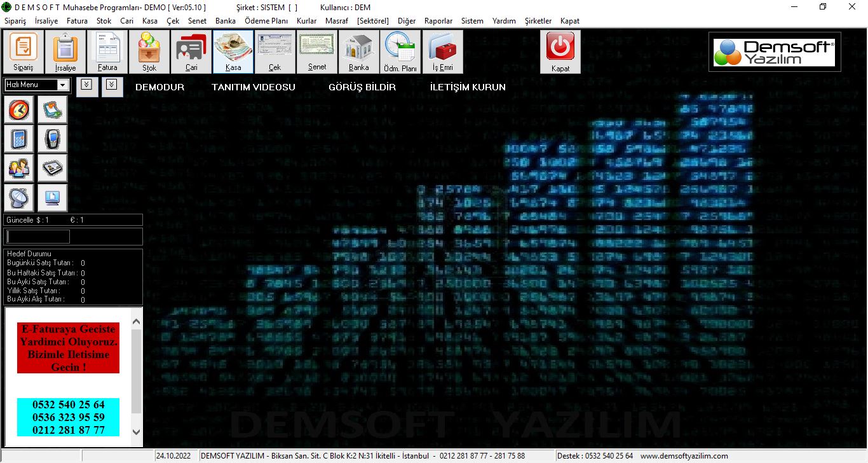Open the Cari accounts icon
The image size is (868, 463).
coord(191,52)
